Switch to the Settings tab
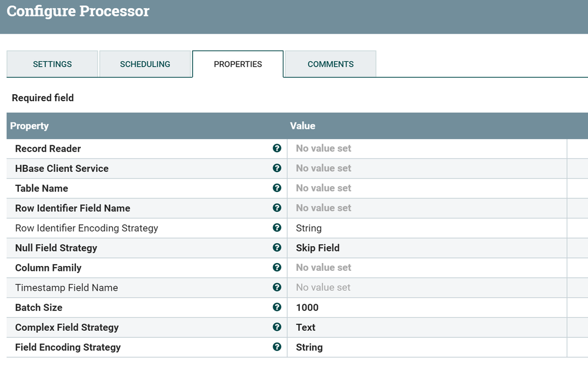588x372 pixels. click(52, 64)
